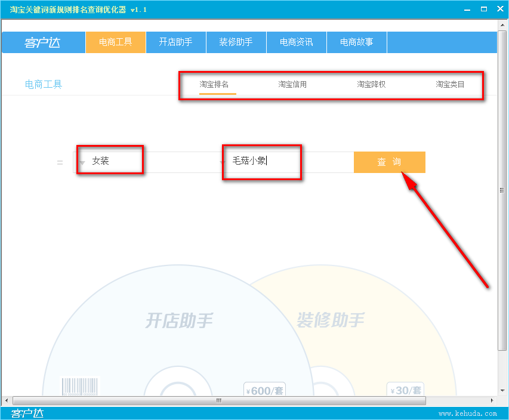Select the 淘宝排名 sub-tab

[x=214, y=85]
